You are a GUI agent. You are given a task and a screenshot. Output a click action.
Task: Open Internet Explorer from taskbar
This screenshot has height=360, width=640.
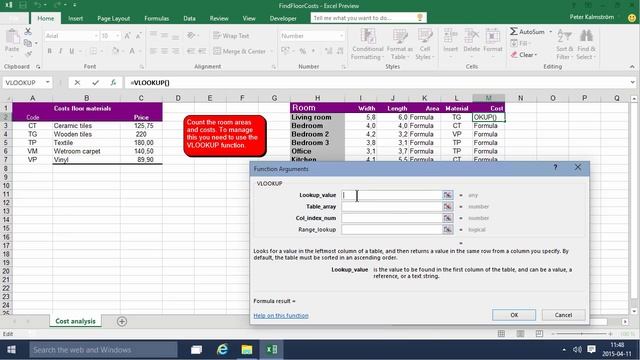tap(222, 350)
